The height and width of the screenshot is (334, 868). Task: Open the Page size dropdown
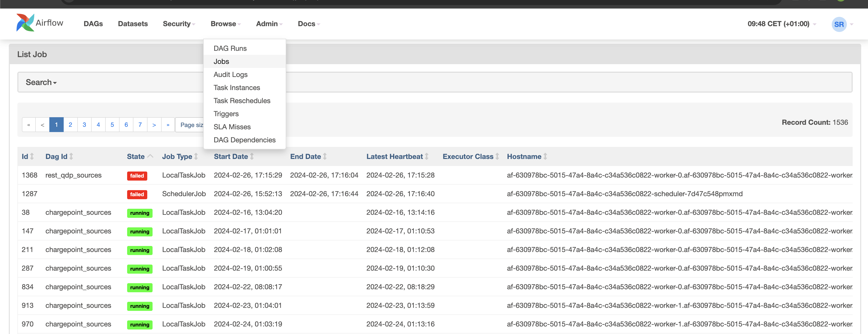pyautogui.click(x=190, y=125)
